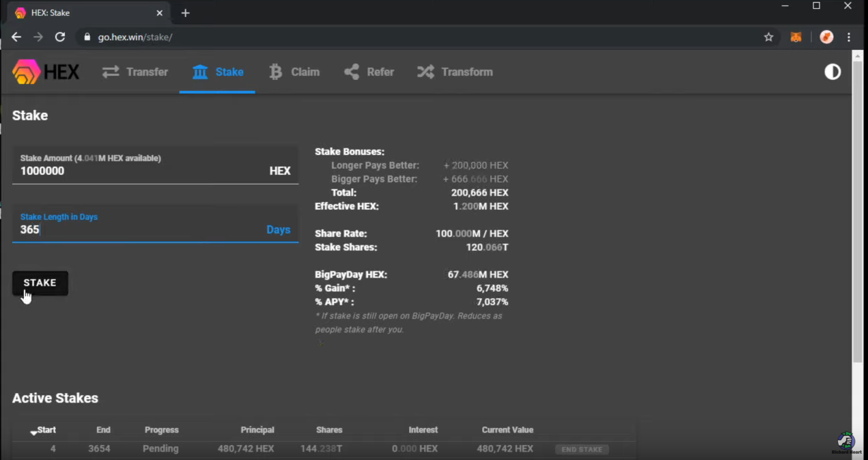
Task: Click the Pending progress cell
Action: (x=160, y=449)
